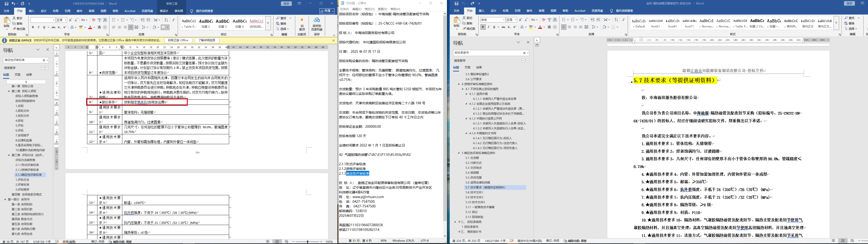Click the redo arrow in the right Word title bar
The image size is (868, 244).
click(x=472, y=4)
